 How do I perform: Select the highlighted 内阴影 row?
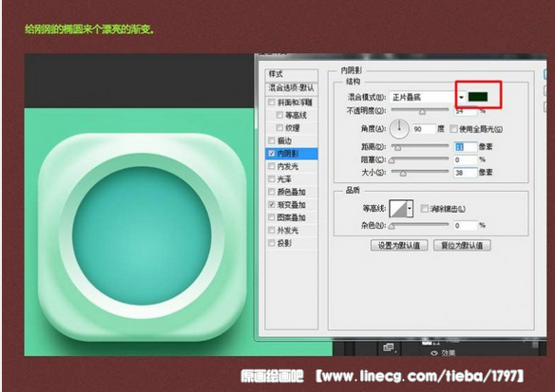pos(292,154)
